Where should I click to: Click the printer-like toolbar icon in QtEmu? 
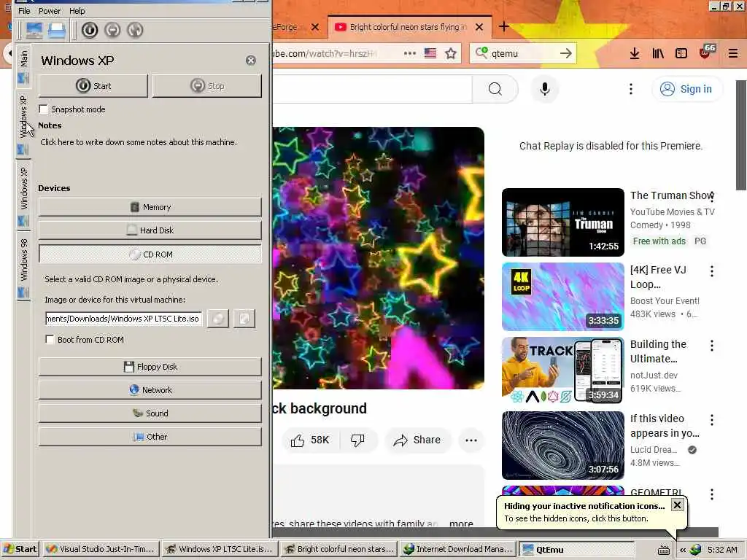[x=57, y=31]
